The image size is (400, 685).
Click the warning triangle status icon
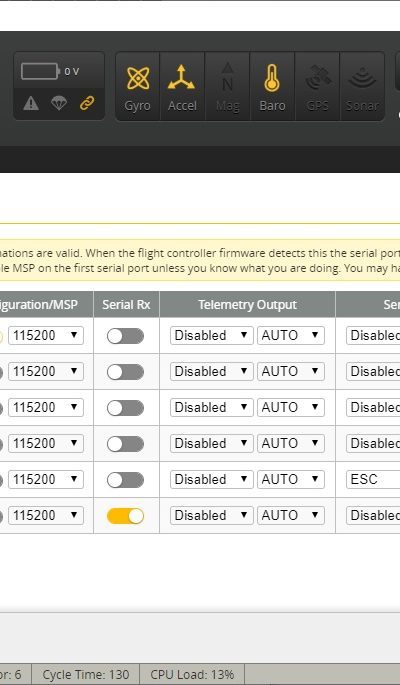(x=31, y=103)
